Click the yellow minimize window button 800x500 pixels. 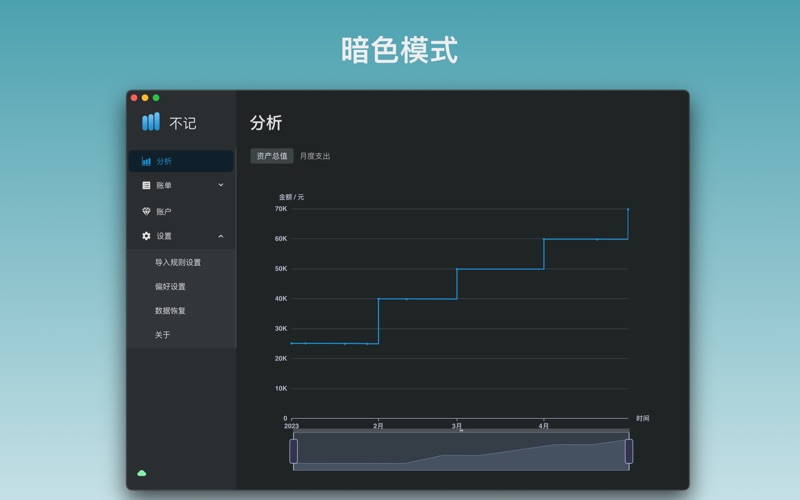[x=145, y=97]
